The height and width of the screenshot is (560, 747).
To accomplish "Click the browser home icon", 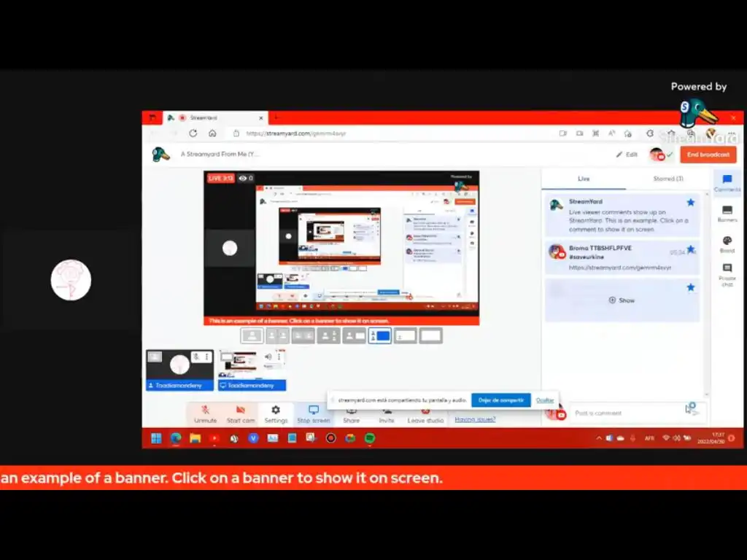I will 212,133.
